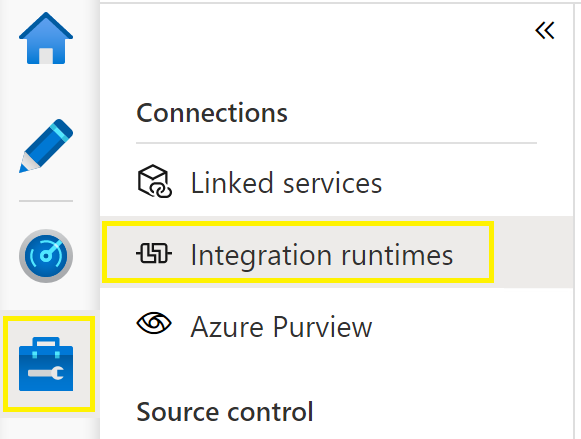Click the Integration runtimes connector icon
Screen dimensions: 581x439
point(154,254)
